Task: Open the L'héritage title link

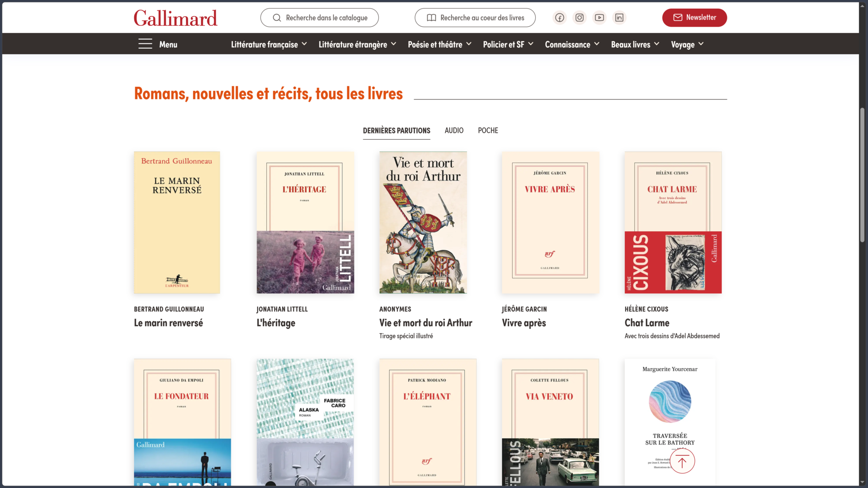Action: point(276,323)
